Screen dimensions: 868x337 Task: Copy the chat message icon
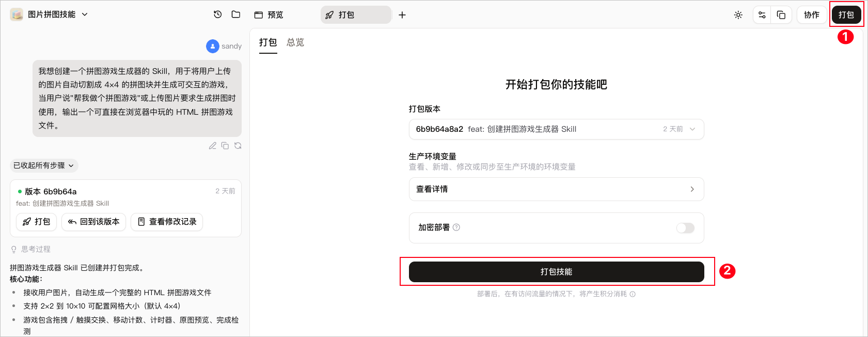[x=225, y=146]
